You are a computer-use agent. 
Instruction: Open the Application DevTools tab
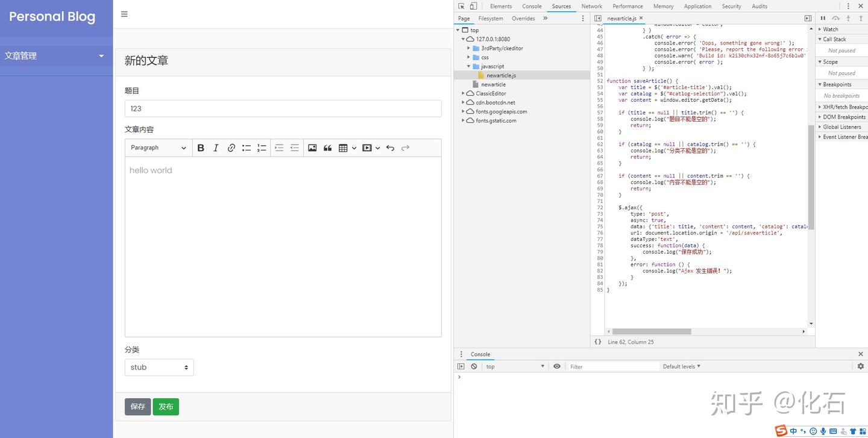pyautogui.click(x=697, y=6)
